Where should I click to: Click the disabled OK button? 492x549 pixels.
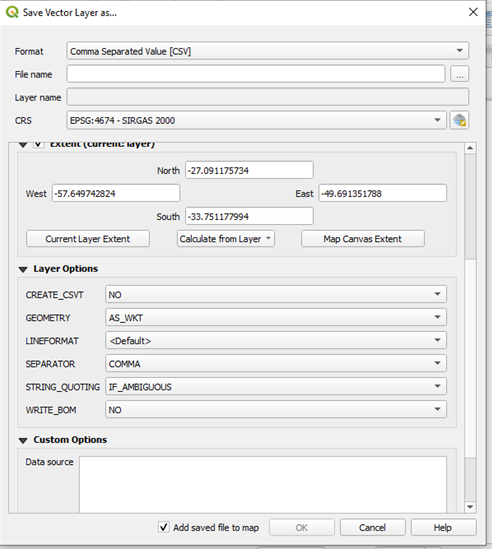pos(302,527)
